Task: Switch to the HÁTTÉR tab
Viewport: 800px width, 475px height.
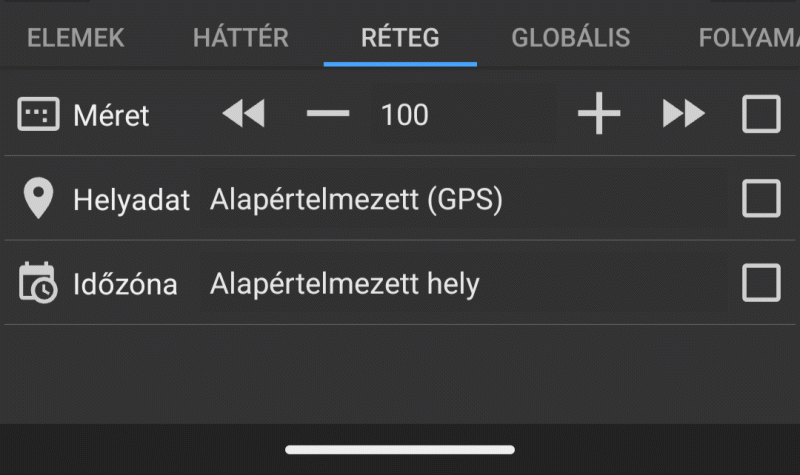Action: point(240,37)
